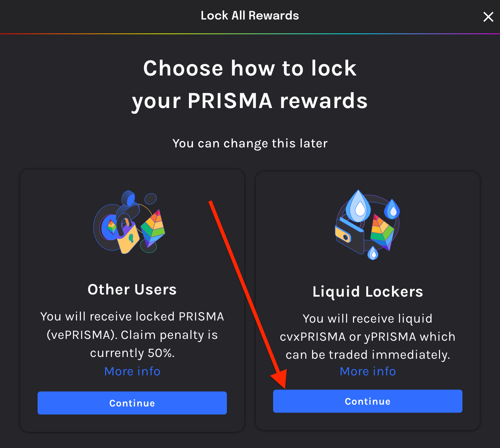Select the Liquid Lockers heading
500x448 pixels.
[x=368, y=292]
